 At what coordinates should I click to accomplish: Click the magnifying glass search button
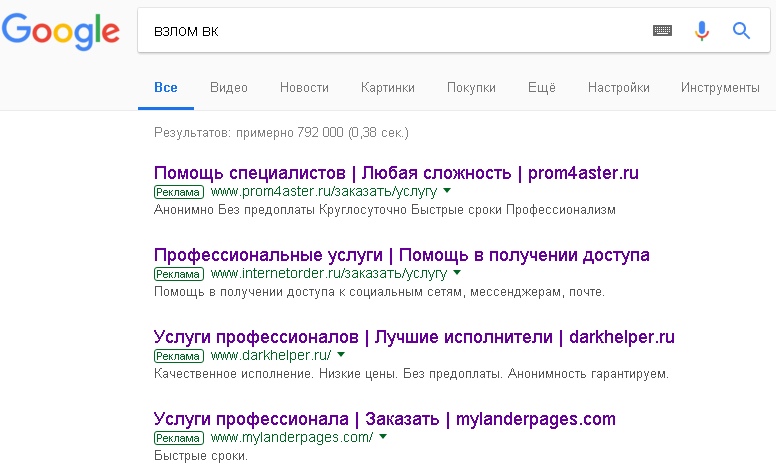pos(741,31)
